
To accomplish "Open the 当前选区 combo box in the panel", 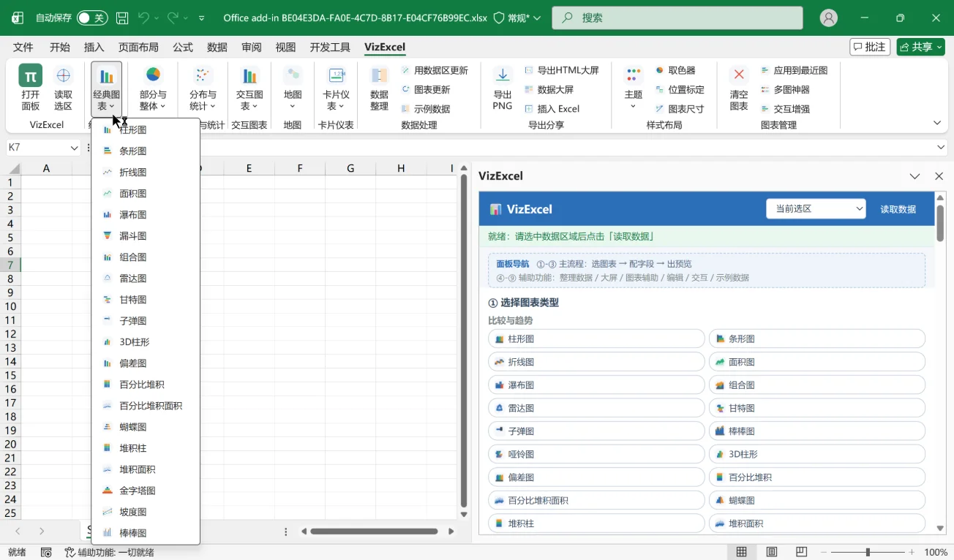I will pyautogui.click(x=816, y=209).
